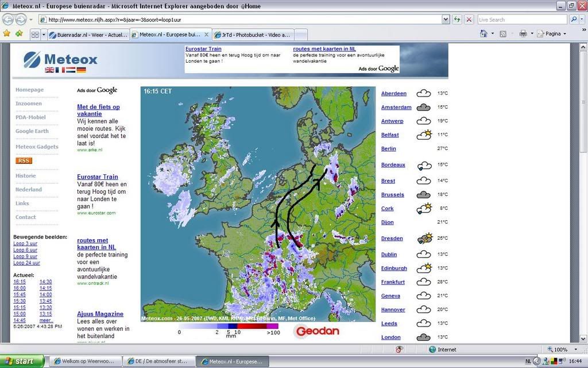This screenshot has width=588, height=368.
Task: Show hidden tray icons with the arrow
Action: point(537,361)
